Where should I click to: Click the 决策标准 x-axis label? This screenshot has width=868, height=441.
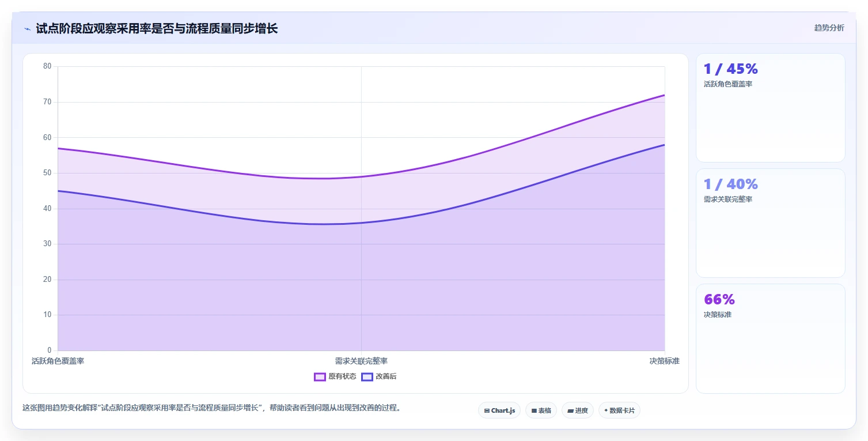665,361
